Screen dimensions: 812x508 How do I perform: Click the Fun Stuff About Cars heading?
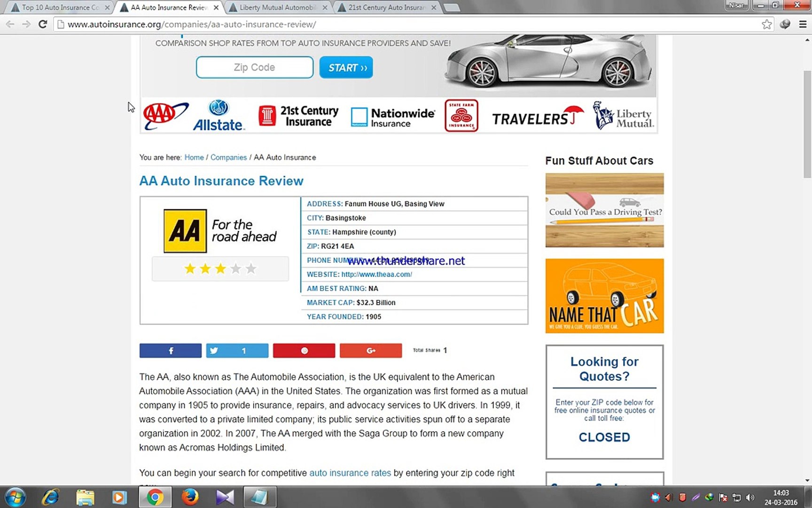tap(599, 161)
